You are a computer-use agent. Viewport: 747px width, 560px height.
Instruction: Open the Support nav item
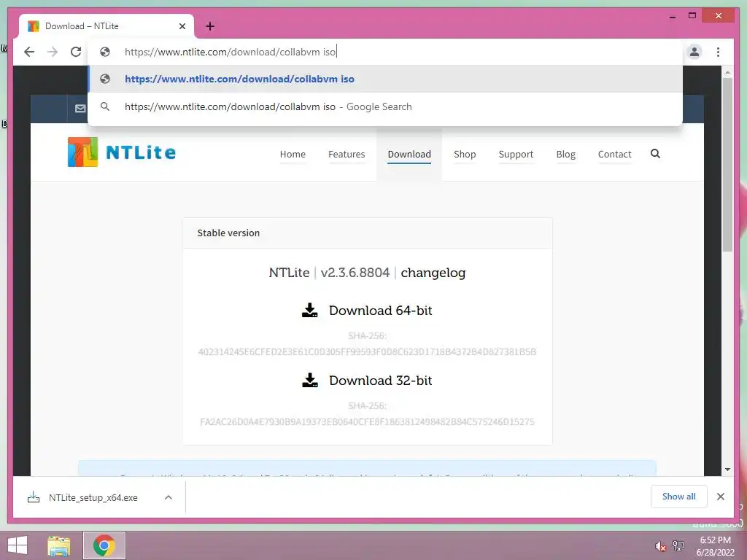click(516, 155)
